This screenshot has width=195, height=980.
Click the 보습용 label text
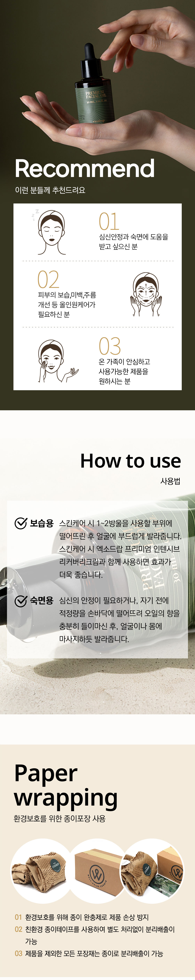tap(42, 524)
